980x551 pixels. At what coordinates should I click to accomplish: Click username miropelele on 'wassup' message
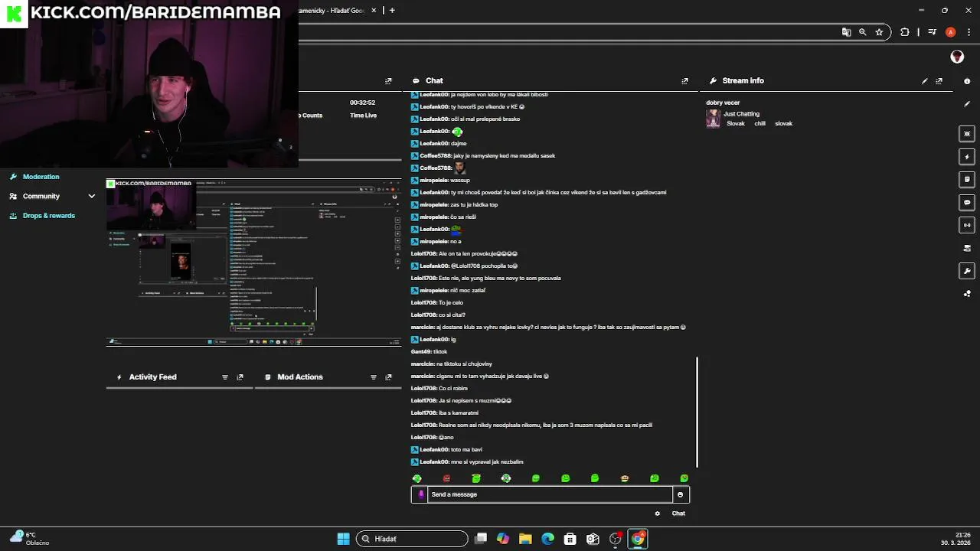point(434,181)
